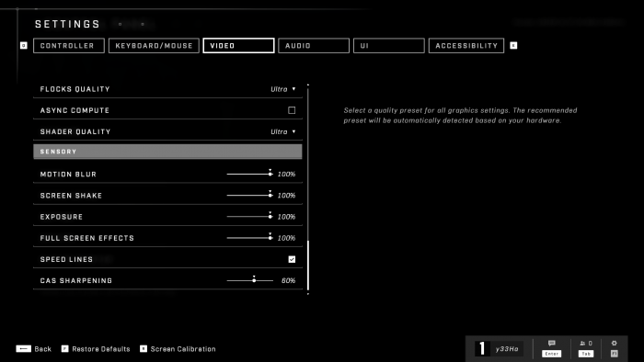Click the Exposure 100% value

tap(286, 217)
